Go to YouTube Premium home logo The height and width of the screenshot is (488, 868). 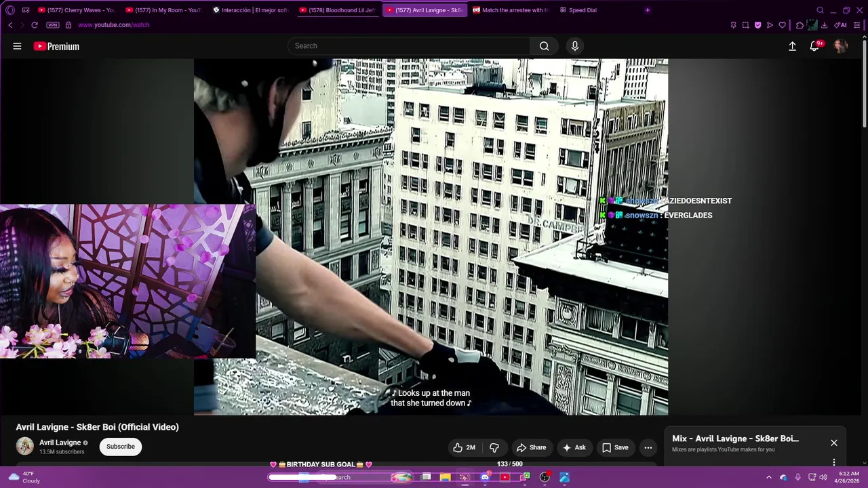[x=56, y=46]
